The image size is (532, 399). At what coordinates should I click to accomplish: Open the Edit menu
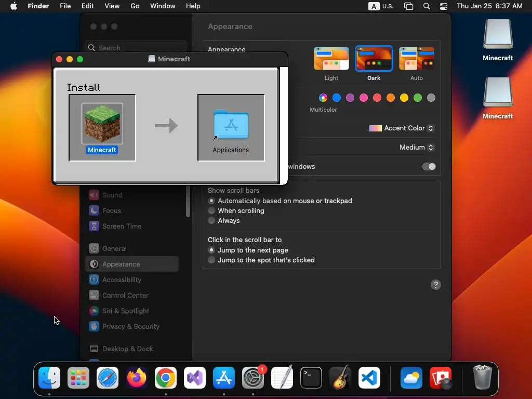(87, 6)
